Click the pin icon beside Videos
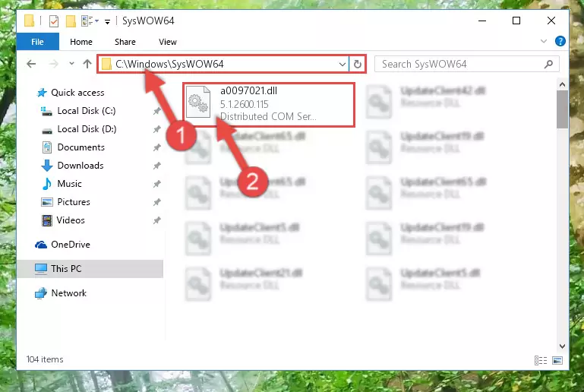This screenshot has height=392, width=584. click(156, 220)
